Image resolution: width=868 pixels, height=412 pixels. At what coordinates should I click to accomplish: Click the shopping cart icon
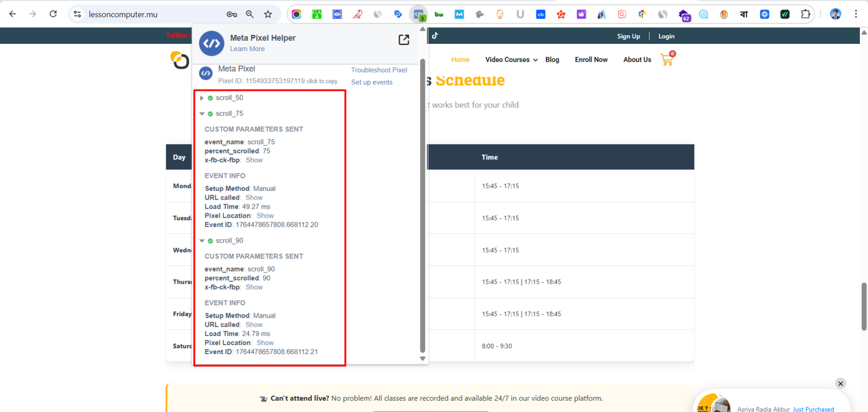[x=667, y=60]
